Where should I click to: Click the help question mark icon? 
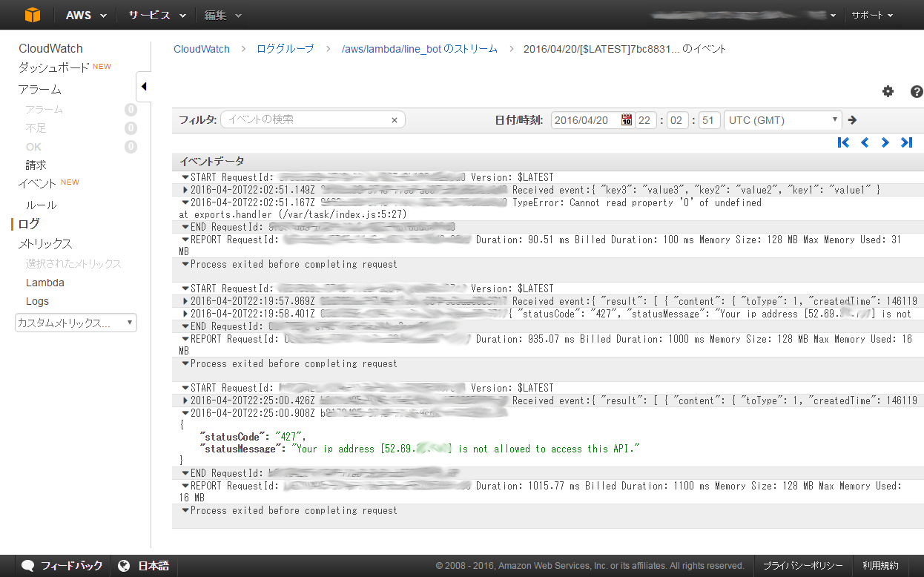click(x=917, y=92)
